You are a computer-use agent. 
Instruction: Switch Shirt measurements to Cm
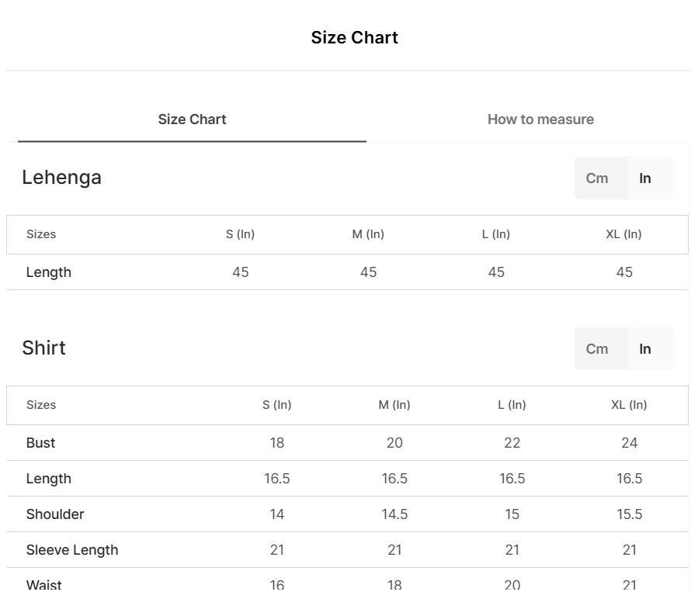click(597, 348)
